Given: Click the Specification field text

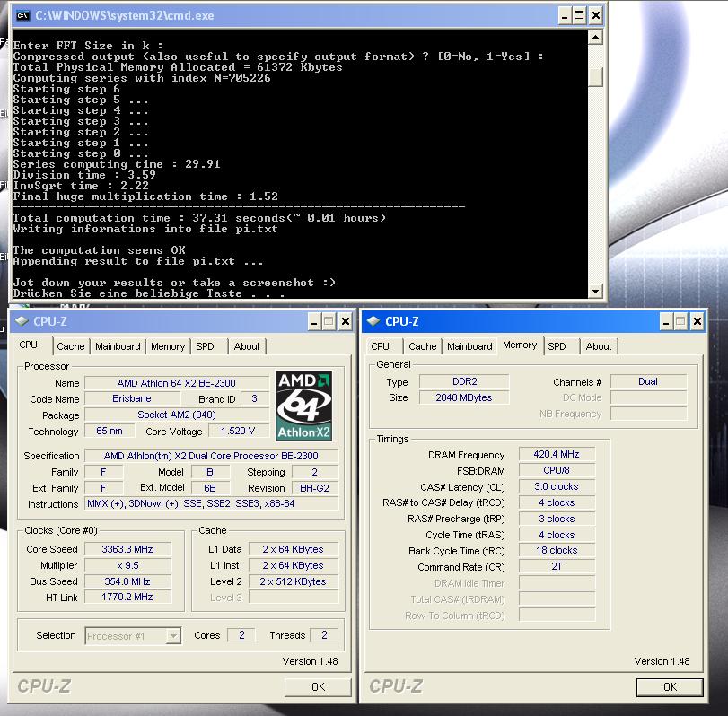Looking at the screenshot, I should tap(211, 456).
